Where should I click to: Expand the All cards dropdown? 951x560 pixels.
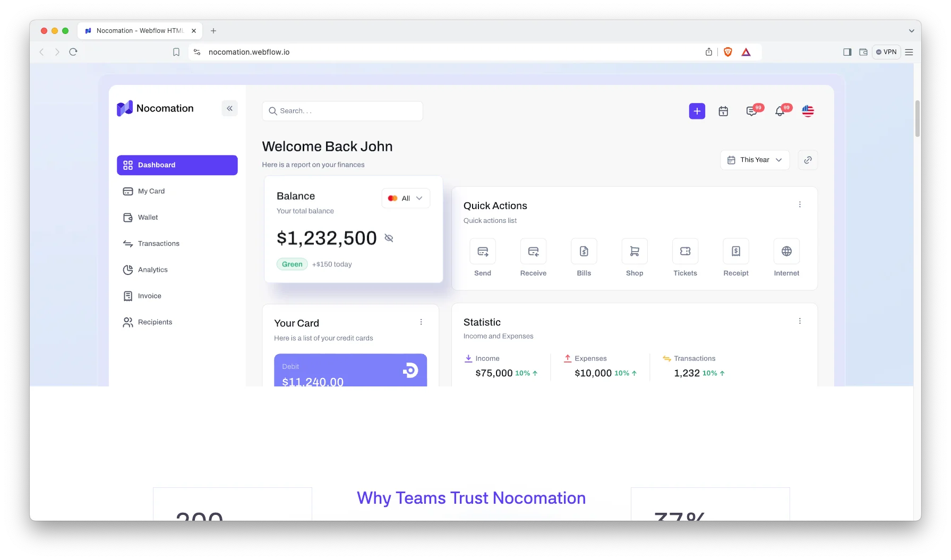tap(406, 198)
